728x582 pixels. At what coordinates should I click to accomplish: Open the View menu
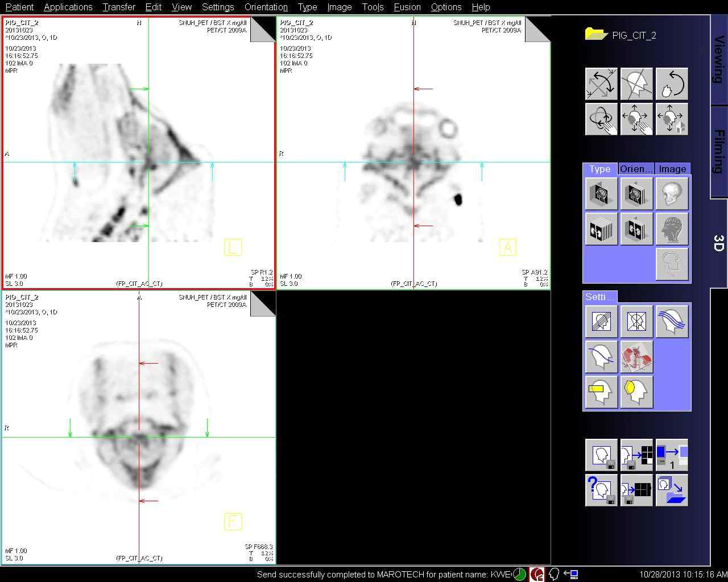(x=181, y=7)
